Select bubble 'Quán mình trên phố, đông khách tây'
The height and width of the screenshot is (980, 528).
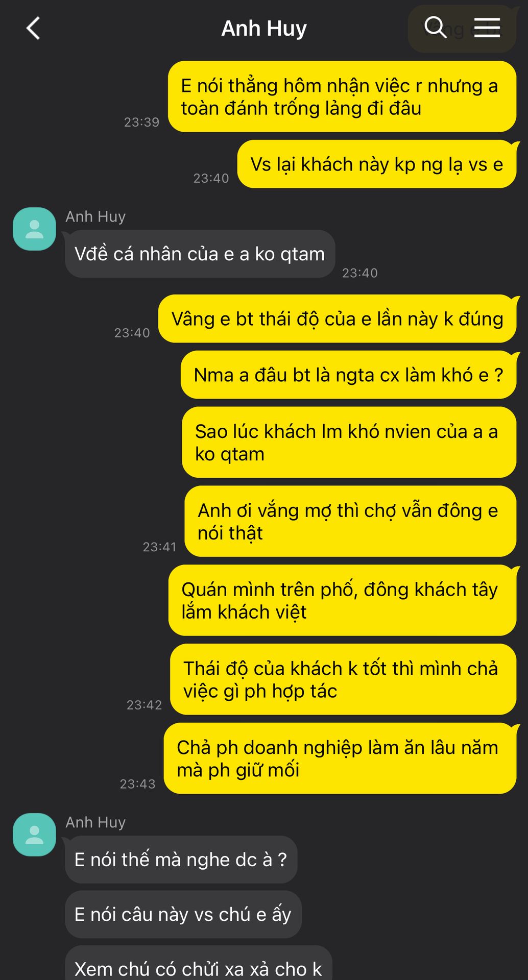point(342,600)
